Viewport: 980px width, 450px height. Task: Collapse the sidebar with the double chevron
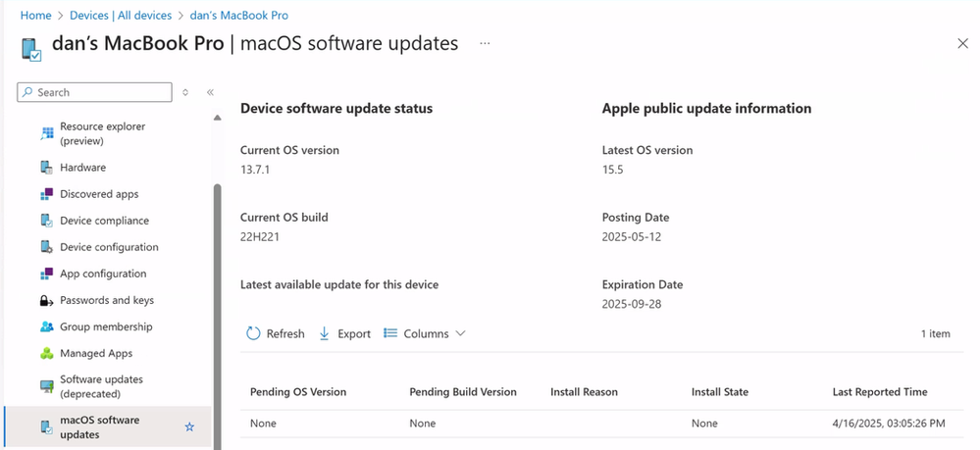point(210,92)
